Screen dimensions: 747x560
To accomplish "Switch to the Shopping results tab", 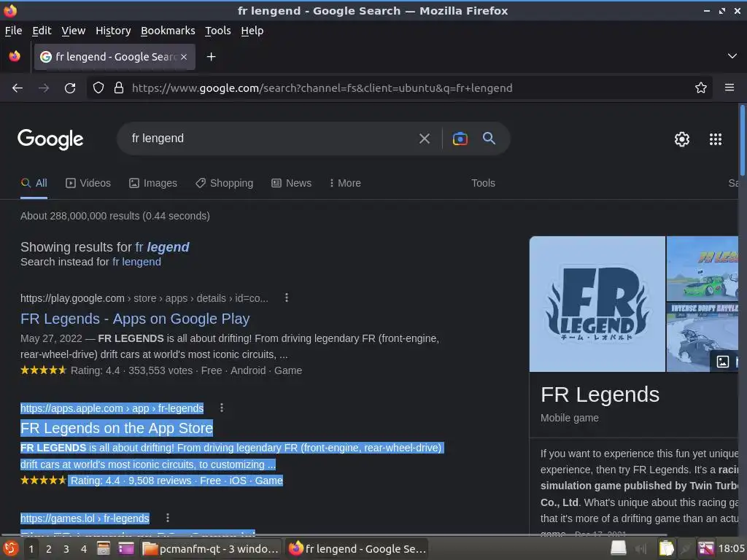I will pos(224,183).
